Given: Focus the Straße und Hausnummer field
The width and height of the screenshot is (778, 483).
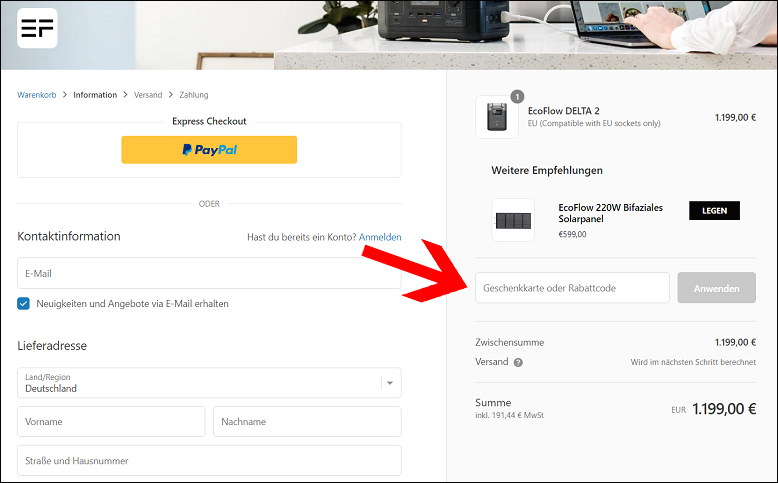Looking at the screenshot, I should (x=209, y=460).
